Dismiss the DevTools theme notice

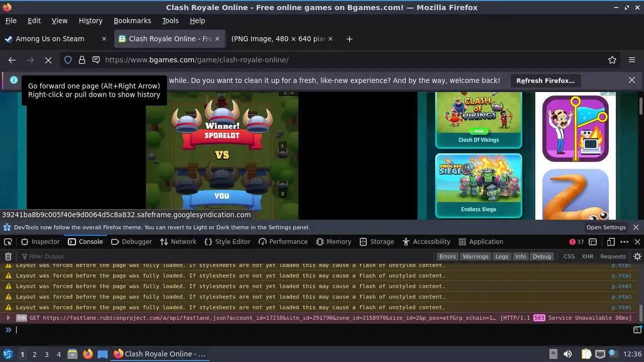(636, 227)
